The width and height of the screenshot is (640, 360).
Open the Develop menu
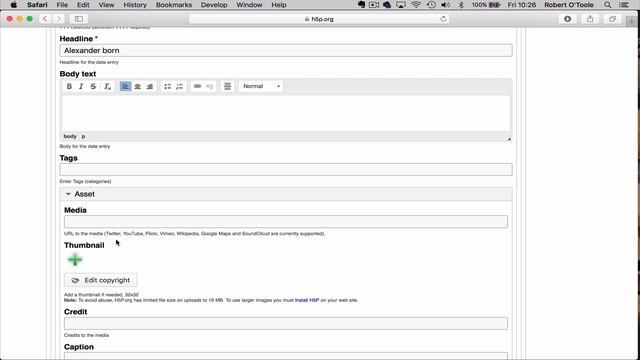[214, 5]
